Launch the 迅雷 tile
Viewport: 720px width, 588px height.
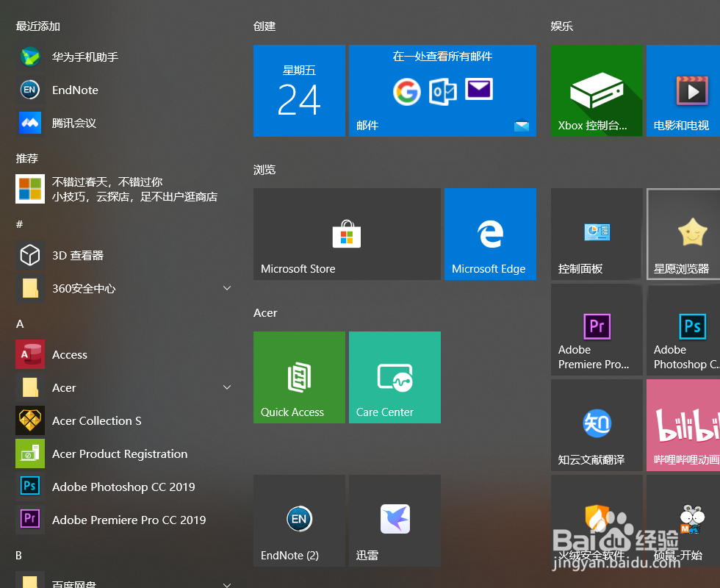(x=395, y=520)
